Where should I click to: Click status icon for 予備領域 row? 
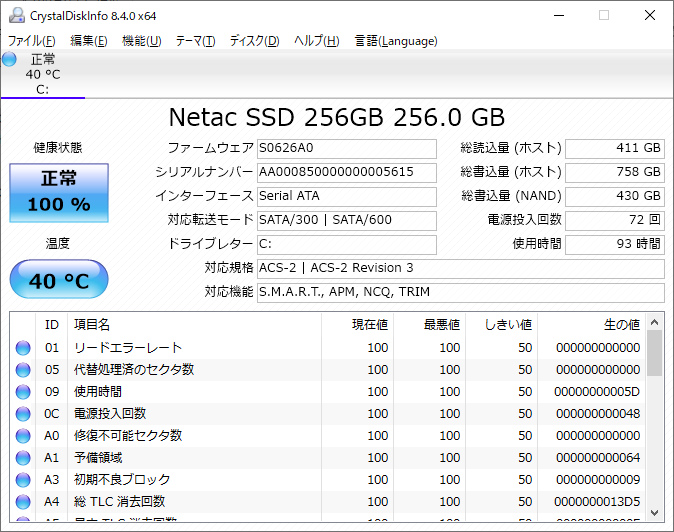click(x=23, y=458)
